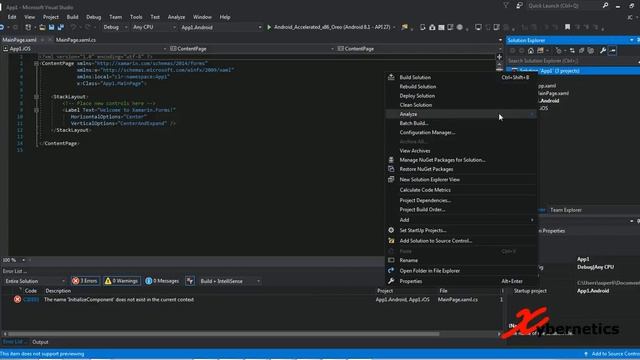Click the error code link in error list
The width and height of the screenshot is (640, 360).
[x=31, y=299]
